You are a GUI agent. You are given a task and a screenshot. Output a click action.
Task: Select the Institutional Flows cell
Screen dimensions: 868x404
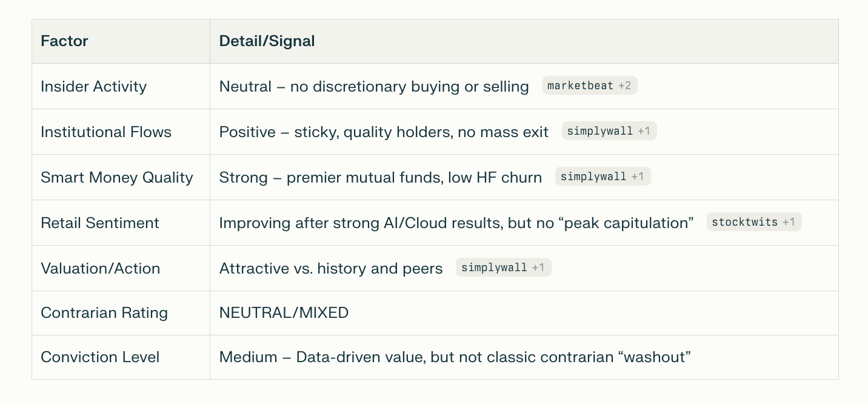[105, 132]
